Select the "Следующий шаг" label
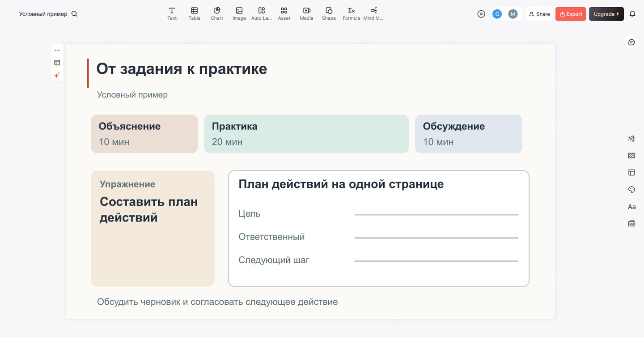The width and height of the screenshot is (644, 337). click(x=274, y=260)
